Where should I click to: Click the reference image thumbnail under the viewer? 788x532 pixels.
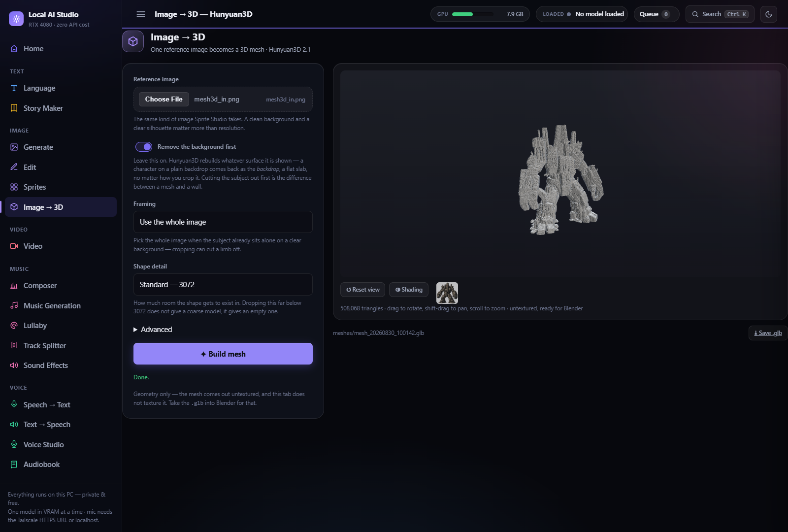(447, 293)
